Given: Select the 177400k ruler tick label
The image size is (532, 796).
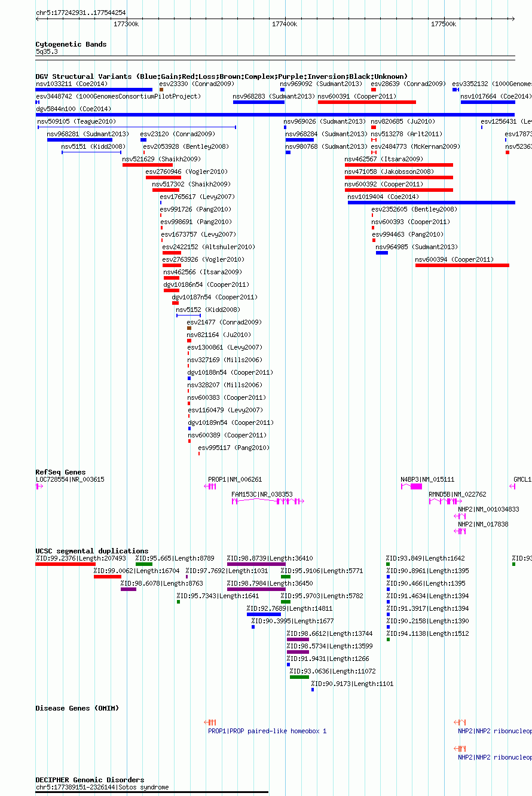Looking at the screenshot, I should point(285,24).
